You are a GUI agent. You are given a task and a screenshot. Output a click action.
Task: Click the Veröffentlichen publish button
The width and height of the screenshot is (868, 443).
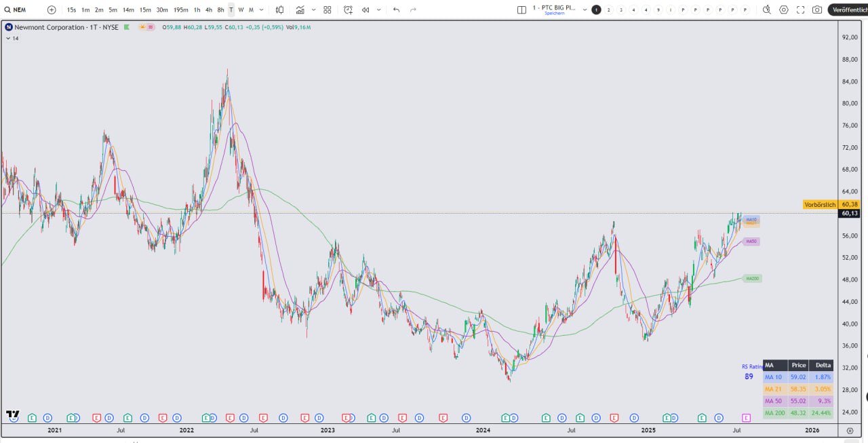[x=848, y=9]
